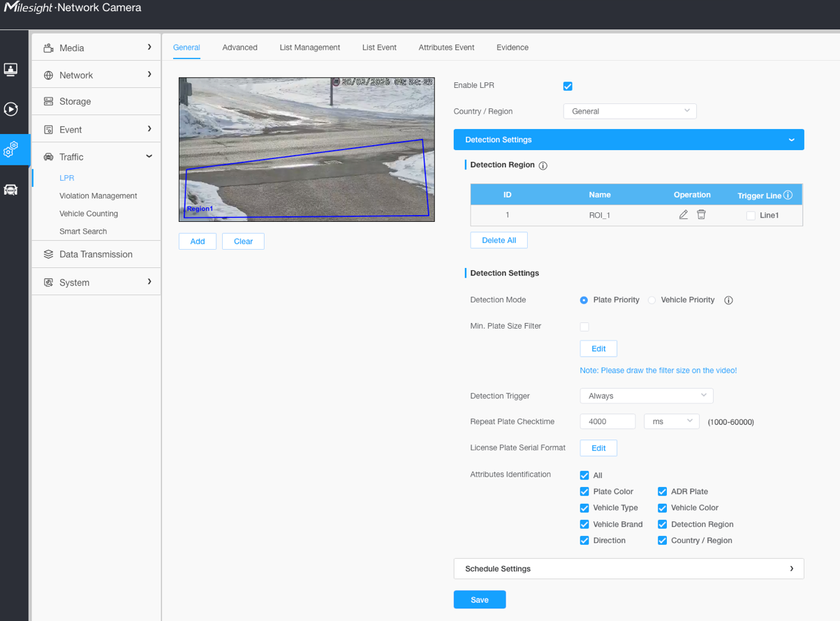Open the playback icon in sidebar
This screenshot has height=621, width=840.
click(x=10, y=109)
